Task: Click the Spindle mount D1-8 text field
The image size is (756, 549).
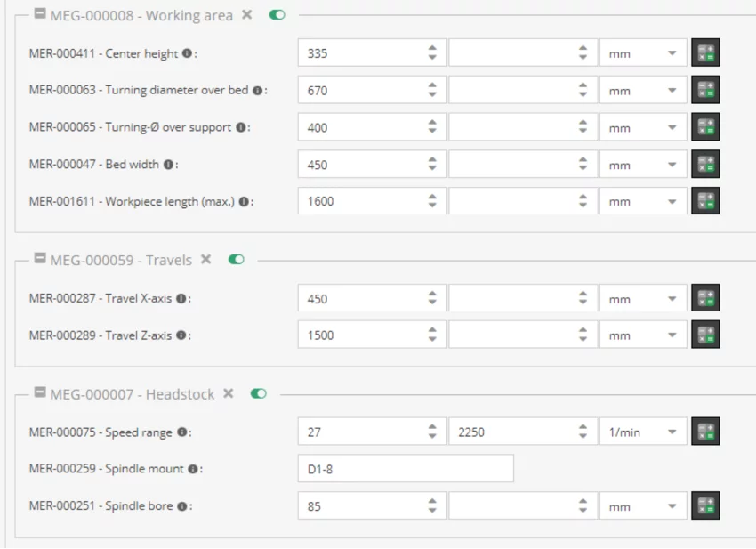Action: (406, 468)
